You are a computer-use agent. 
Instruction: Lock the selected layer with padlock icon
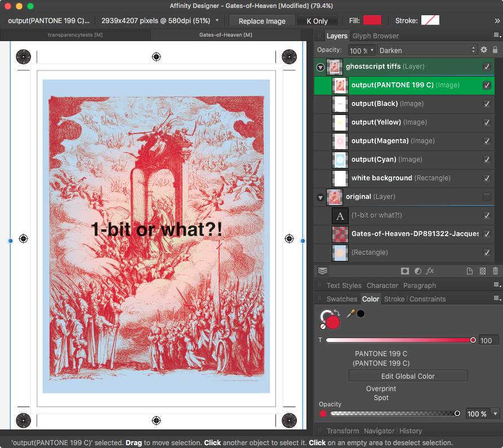point(495,50)
